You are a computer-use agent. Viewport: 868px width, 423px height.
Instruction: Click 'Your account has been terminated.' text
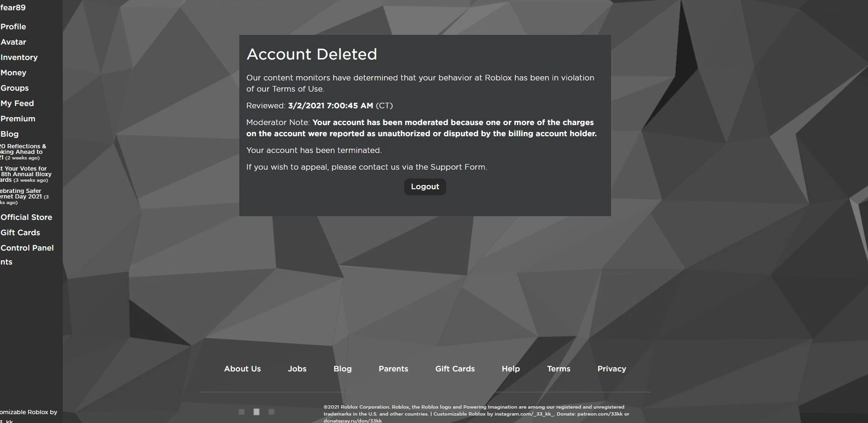point(314,150)
